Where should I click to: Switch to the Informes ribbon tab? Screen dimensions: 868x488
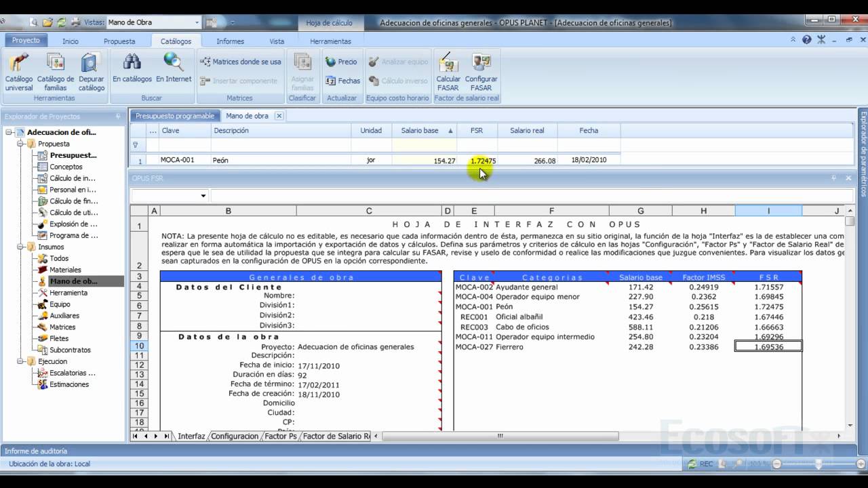click(230, 41)
